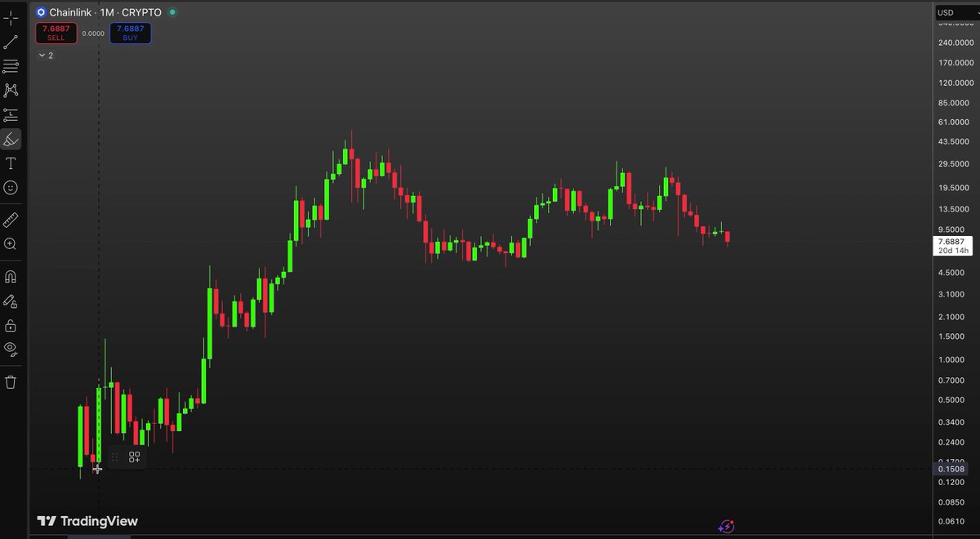Toggle lock all drawings
Screen dimensions: 980x539
pyautogui.click(x=11, y=326)
